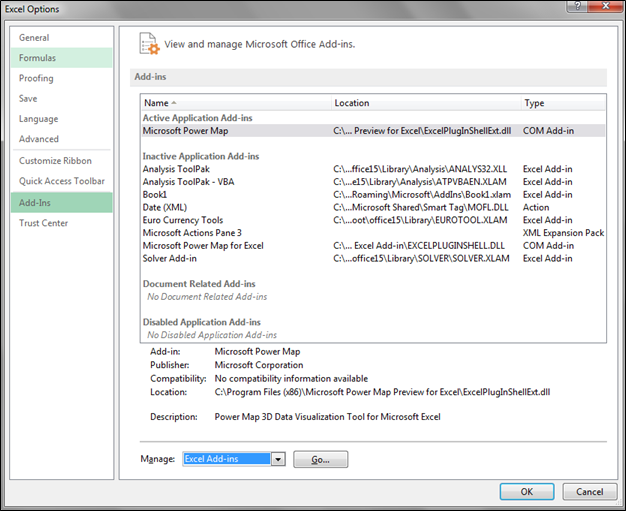Open the Manage dropdown arrow
This screenshot has width=626, height=511.
[278, 459]
